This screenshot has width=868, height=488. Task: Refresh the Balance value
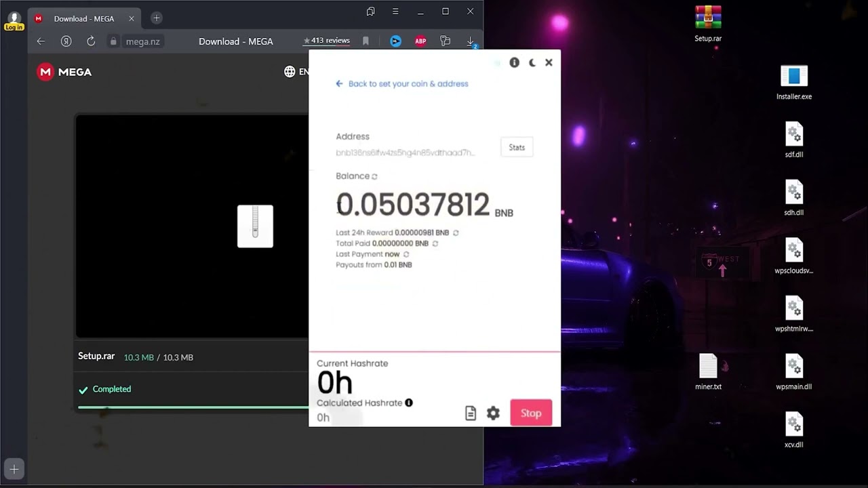pos(374,176)
